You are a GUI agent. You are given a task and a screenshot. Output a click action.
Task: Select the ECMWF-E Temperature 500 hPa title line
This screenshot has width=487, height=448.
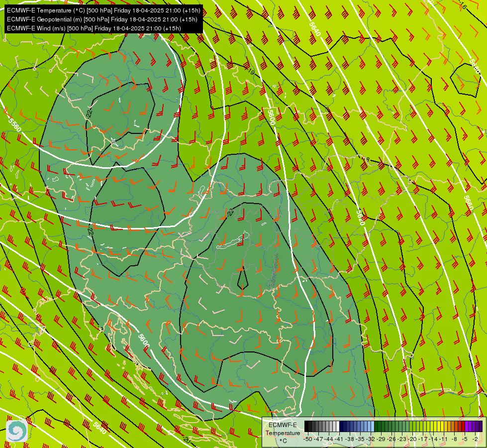coord(103,10)
